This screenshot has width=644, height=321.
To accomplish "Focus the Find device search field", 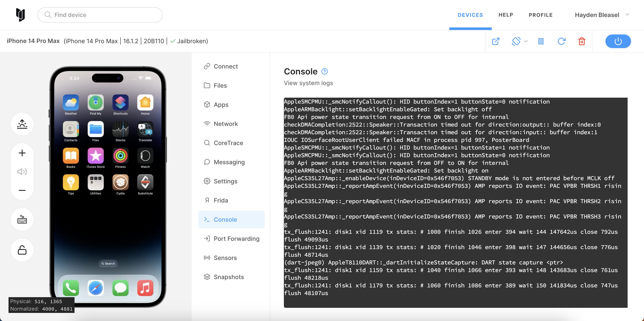I will click(100, 15).
